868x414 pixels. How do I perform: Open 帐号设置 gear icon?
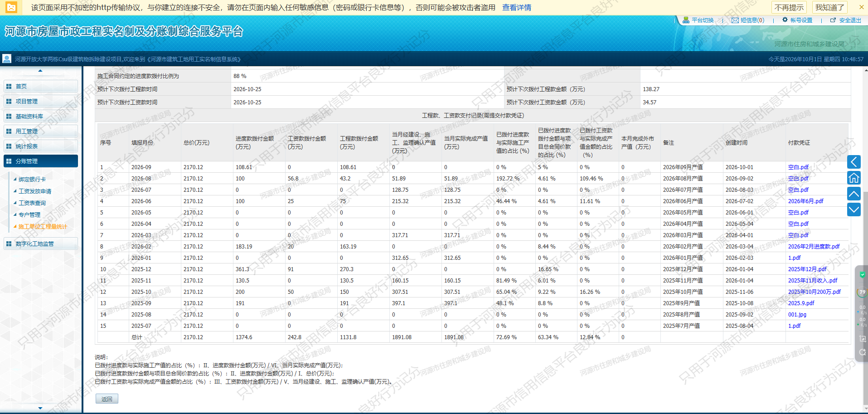785,19
